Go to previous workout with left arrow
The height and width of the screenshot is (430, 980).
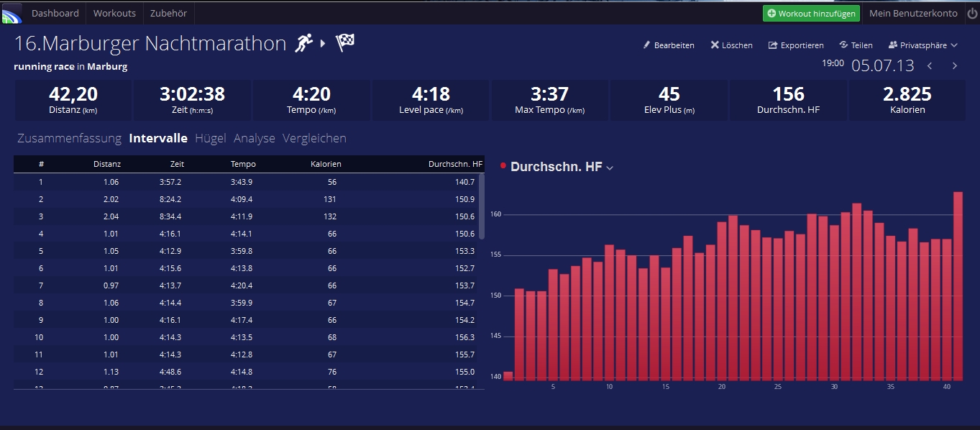930,66
